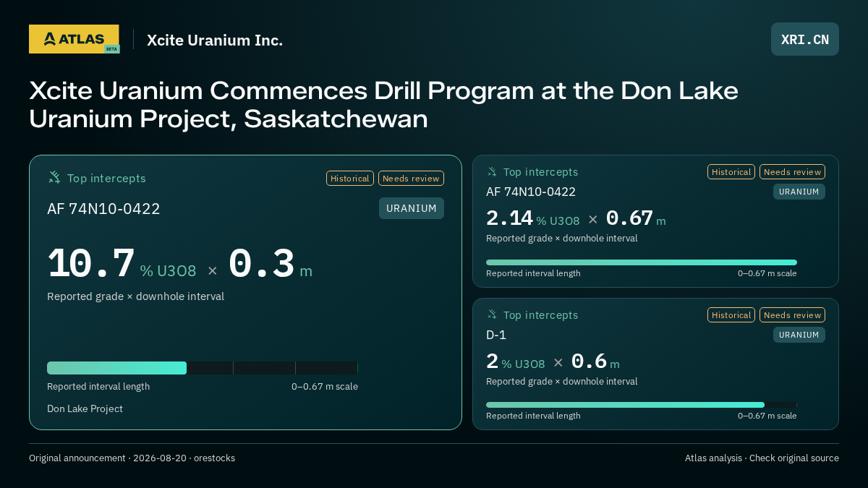The image size is (868, 488).
Task: Click the URANIUM badge in the 10.7% card
Action: tap(412, 208)
